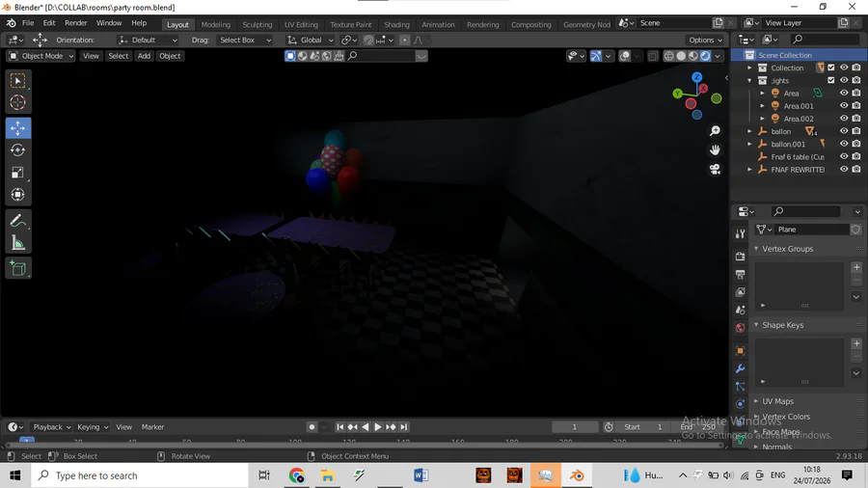
Task: Switch to the Animation workspace tab
Action: (438, 24)
